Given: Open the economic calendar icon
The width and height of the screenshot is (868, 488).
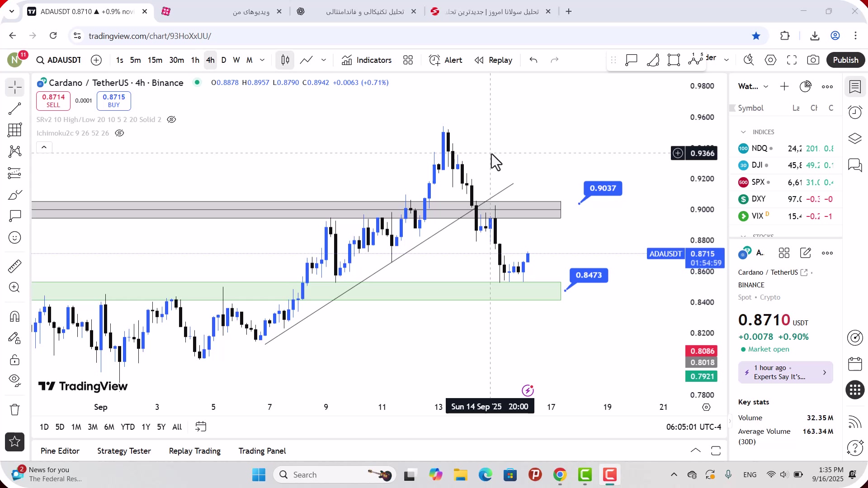Looking at the screenshot, I should pyautogui.click(x=855, y=364).
